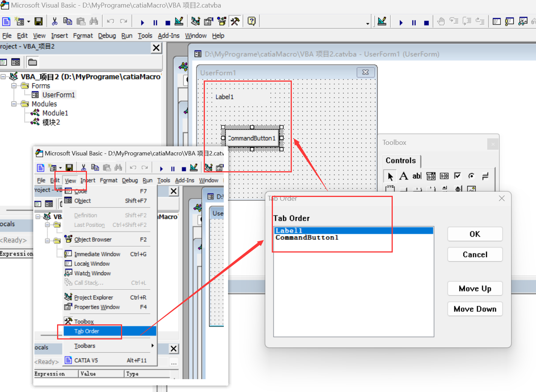Click the View CATIA V5 toolbar icon
The width and height of the screenshot is (536, 392).
click(x=6, y=22)
